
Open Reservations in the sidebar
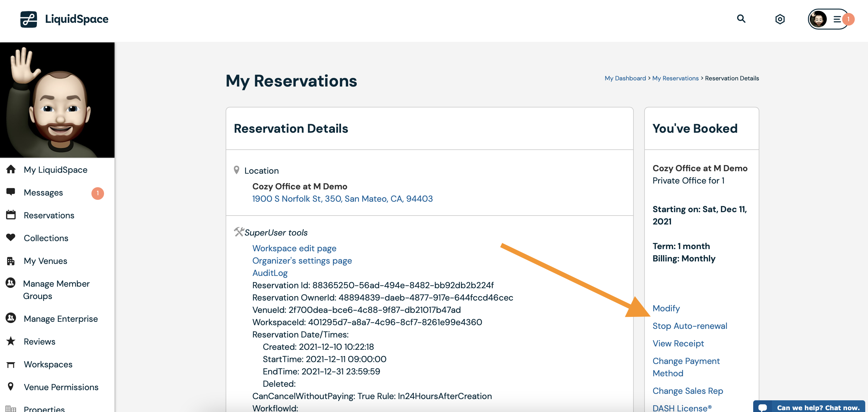tap(49, 216)
